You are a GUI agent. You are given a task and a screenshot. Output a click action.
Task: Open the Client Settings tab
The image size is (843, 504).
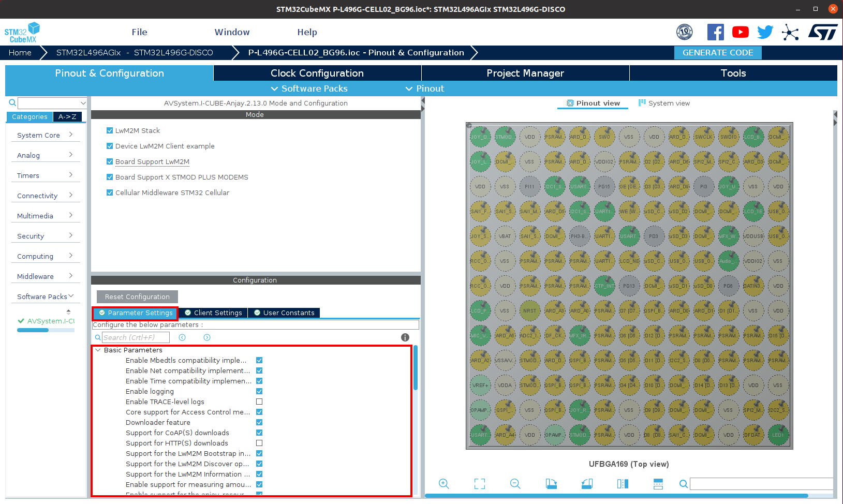(213, 313)
